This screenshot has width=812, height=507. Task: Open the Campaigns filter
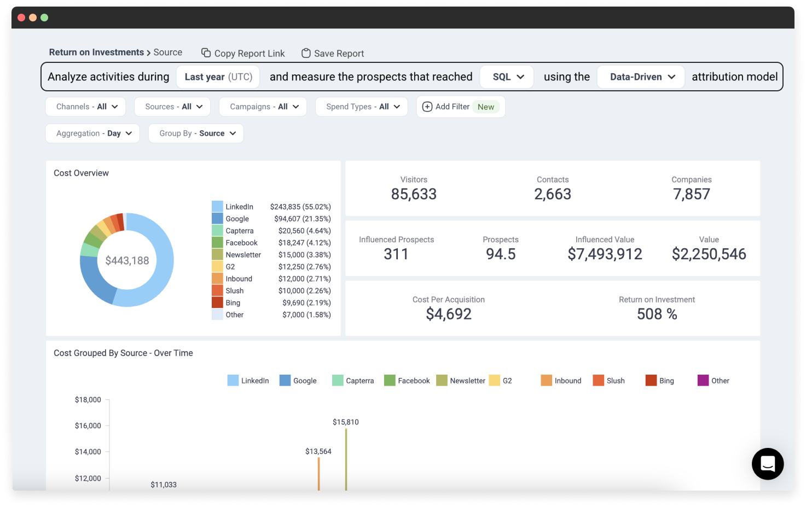point(263,107)
